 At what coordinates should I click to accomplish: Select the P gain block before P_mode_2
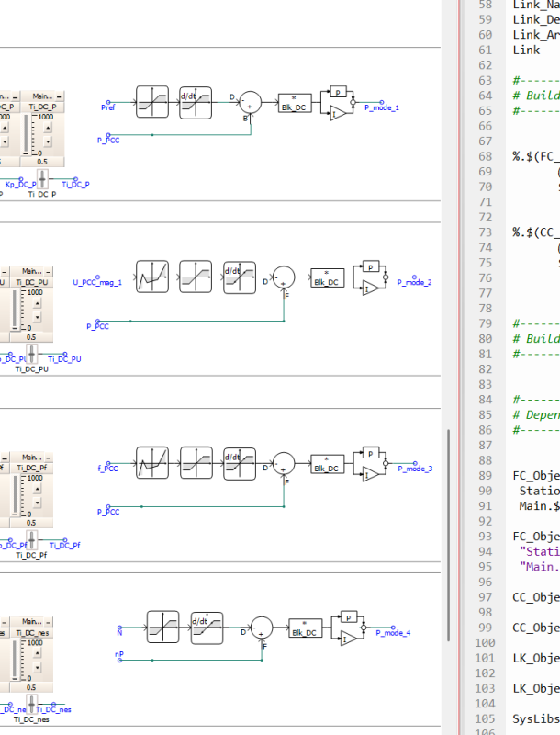click(x=371, y=266)
